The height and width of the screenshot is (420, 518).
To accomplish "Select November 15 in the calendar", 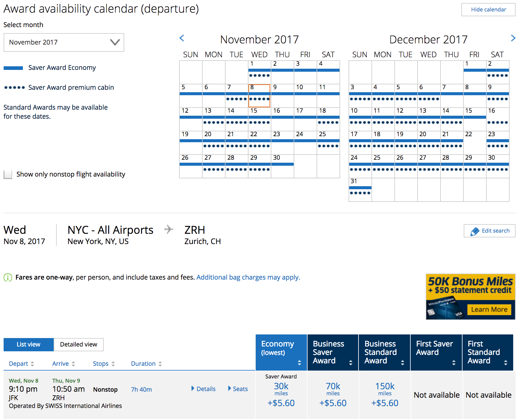I will coord(259,119).
